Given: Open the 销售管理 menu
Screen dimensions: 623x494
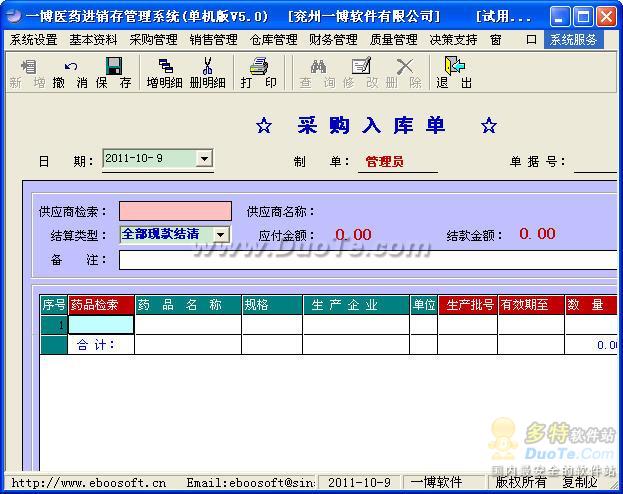Looking at the screenshot, I should (213, 40).
